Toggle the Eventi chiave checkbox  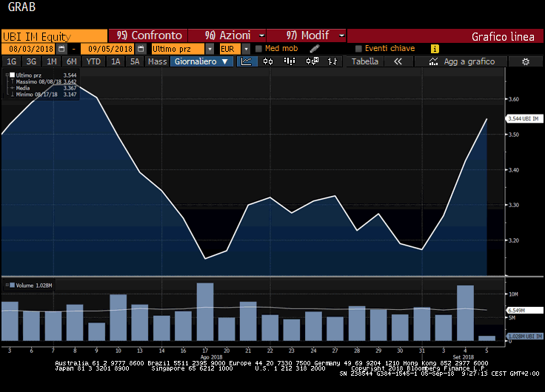click(x=358, y=48)
